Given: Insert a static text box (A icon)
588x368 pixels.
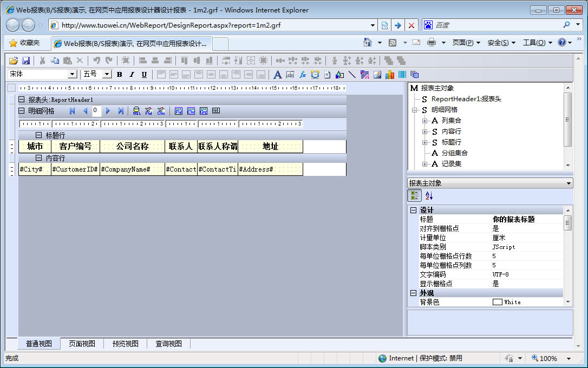Looking at the screenshot, I should 278,74.
